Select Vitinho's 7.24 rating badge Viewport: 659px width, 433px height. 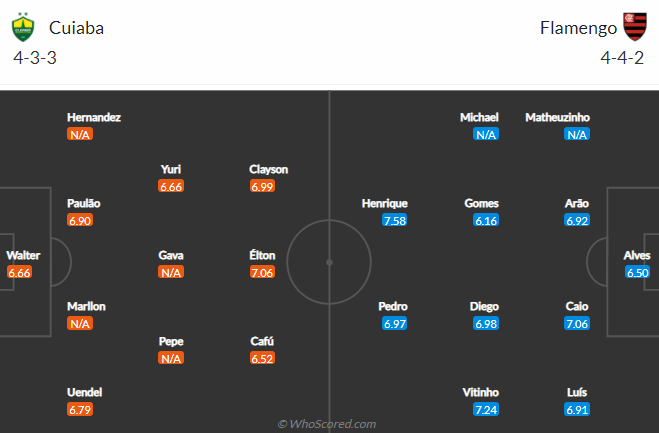pos(486,409)
